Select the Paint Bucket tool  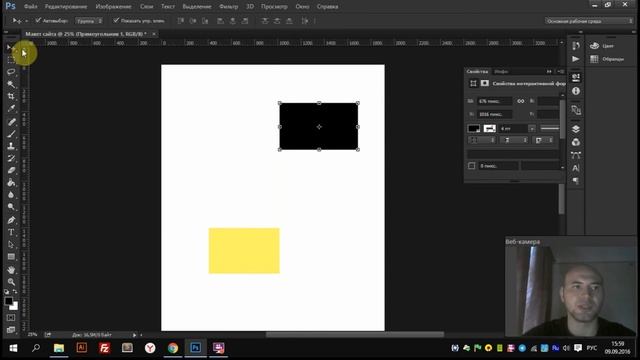11,183
